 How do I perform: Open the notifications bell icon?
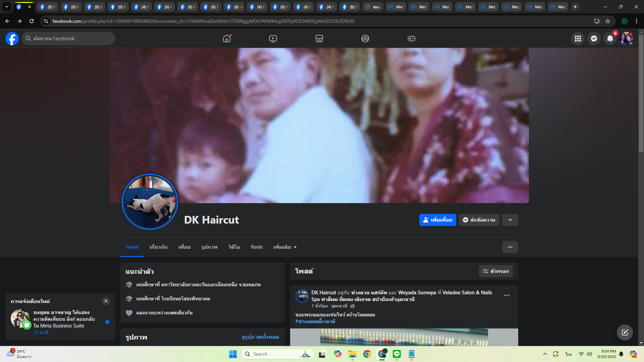610,39
